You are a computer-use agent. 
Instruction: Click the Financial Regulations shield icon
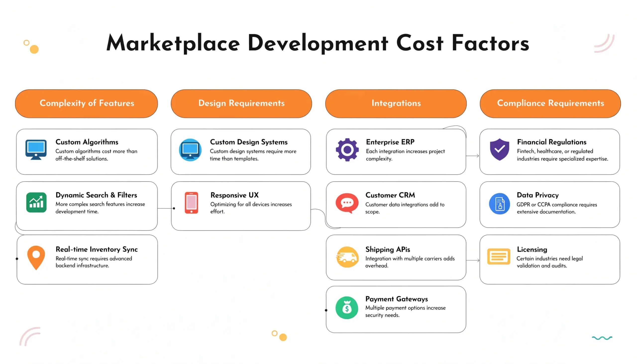coord(499,150)
